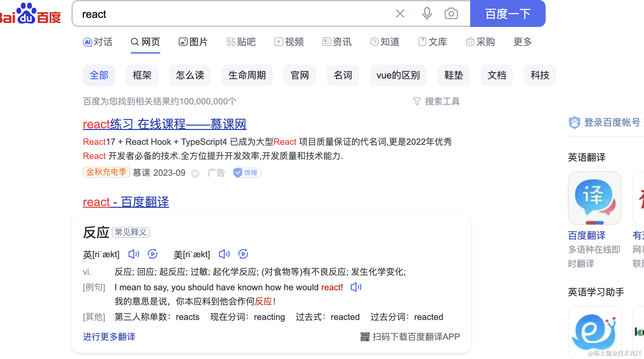Viewport: 644px width, 359px height.
Task: Switch to the 视频 video tab
Action: [289, 42]
